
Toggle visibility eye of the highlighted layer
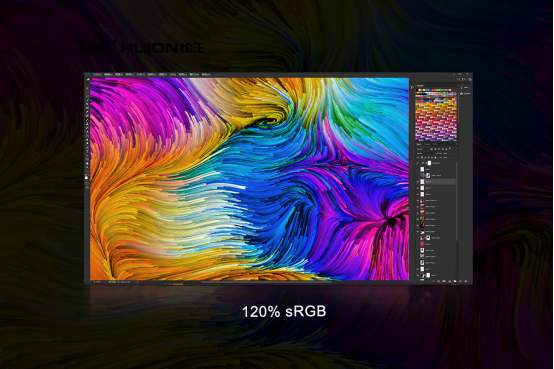pos(418,182)
